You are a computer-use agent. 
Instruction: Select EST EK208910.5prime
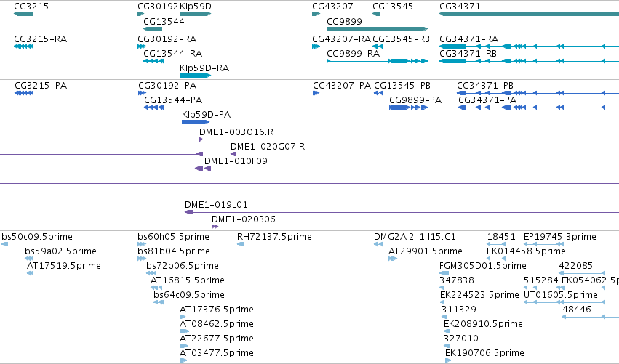tap(483, 324)
